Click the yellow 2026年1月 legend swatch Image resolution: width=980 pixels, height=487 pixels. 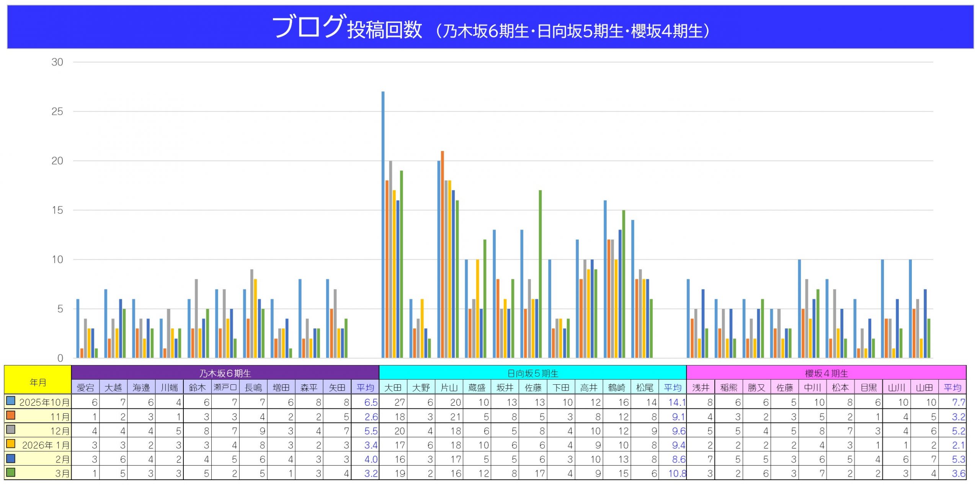(x=11, y=444)
